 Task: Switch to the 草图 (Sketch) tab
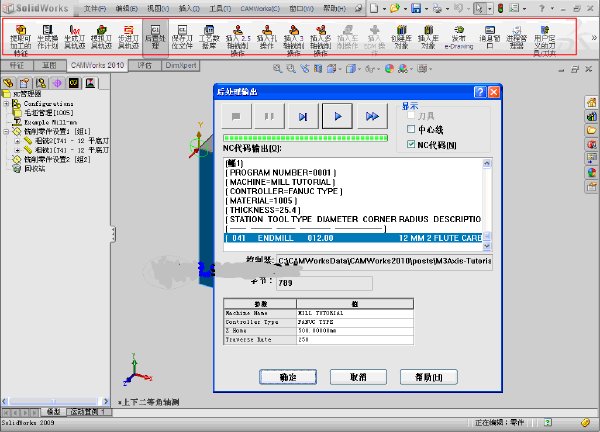point(49,65)
